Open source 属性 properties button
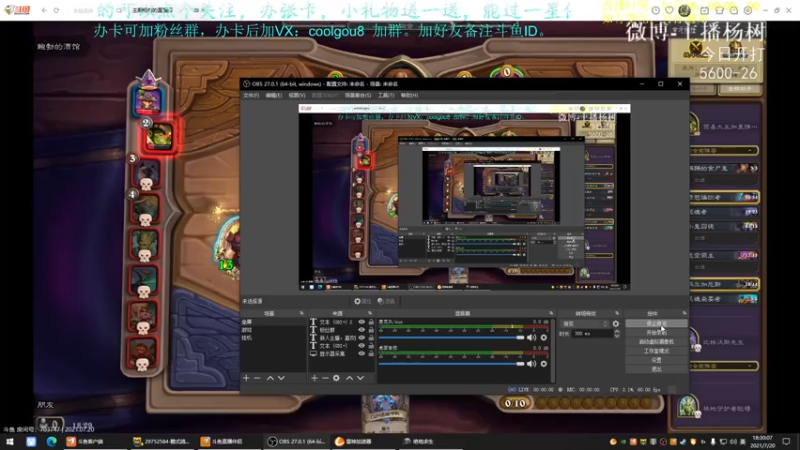The image size is (800, 450). tap(362, 302)
